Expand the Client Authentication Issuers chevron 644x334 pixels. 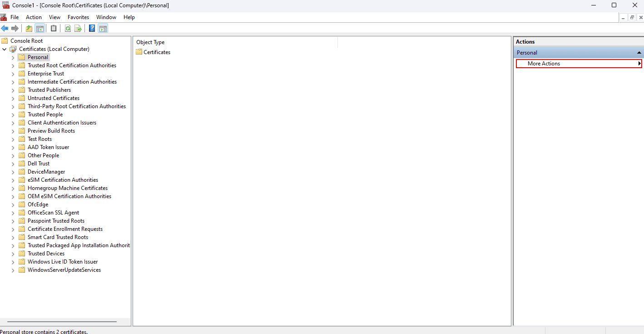[x=13, y=123]
